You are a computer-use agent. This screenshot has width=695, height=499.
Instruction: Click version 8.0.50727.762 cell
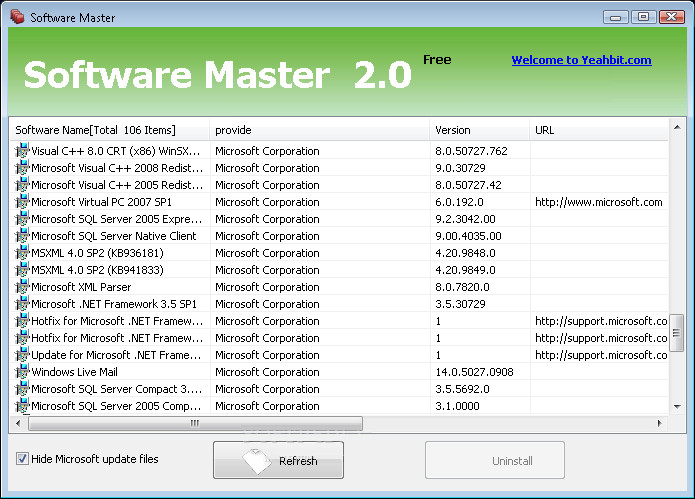[x=471, y=151]
